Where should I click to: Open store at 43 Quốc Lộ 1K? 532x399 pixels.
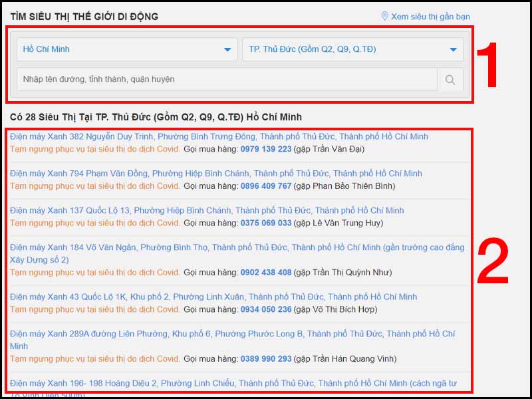point(213,297)
